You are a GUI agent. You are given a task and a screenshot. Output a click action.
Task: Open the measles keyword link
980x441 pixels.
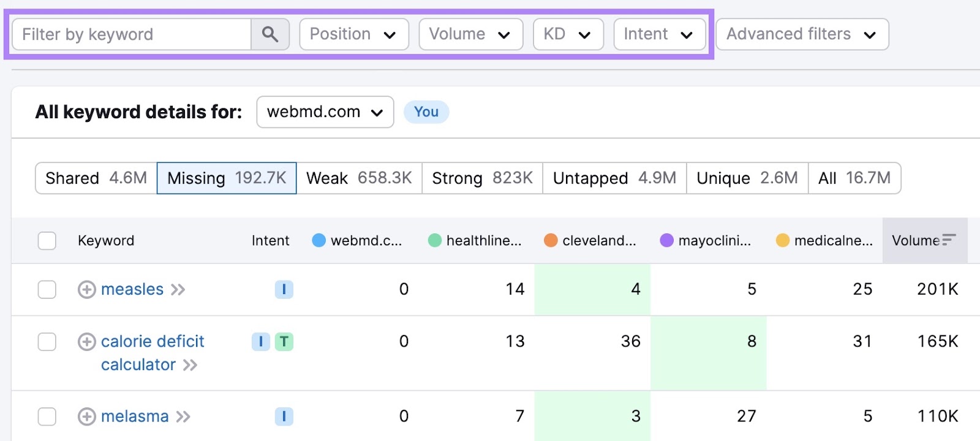point(132,290)
